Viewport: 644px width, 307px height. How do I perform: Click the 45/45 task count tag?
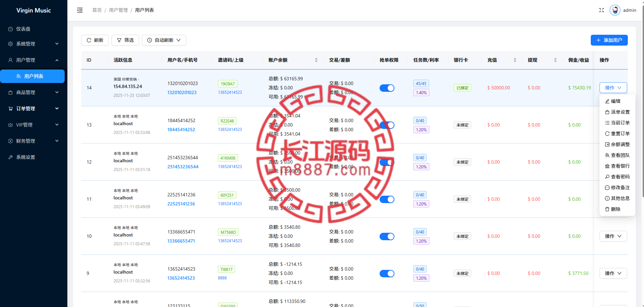(x=421, y=83)
